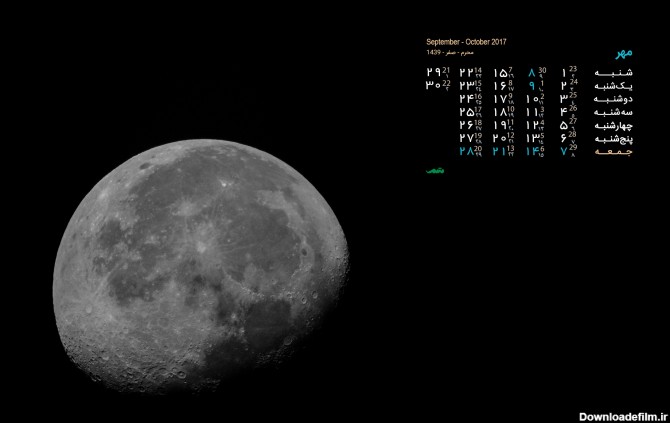Select day 1 in the Saturday row
670x423 pixels.
[563, 73]
